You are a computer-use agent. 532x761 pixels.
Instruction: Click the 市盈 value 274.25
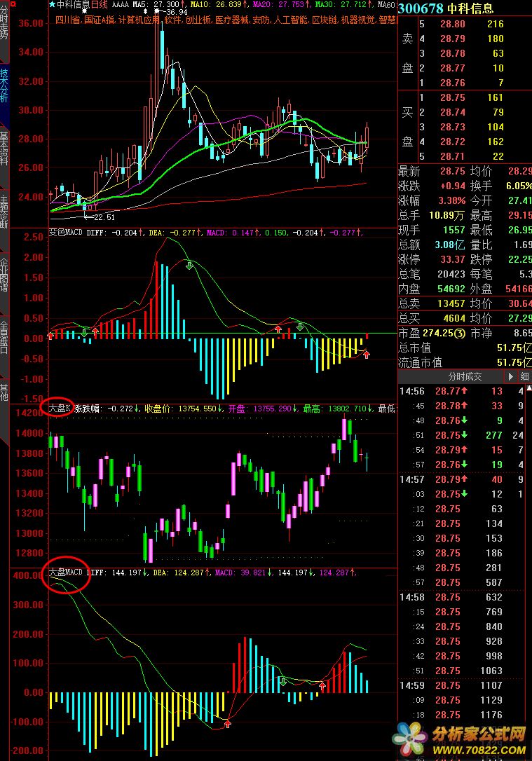click(x=438, y=333)
